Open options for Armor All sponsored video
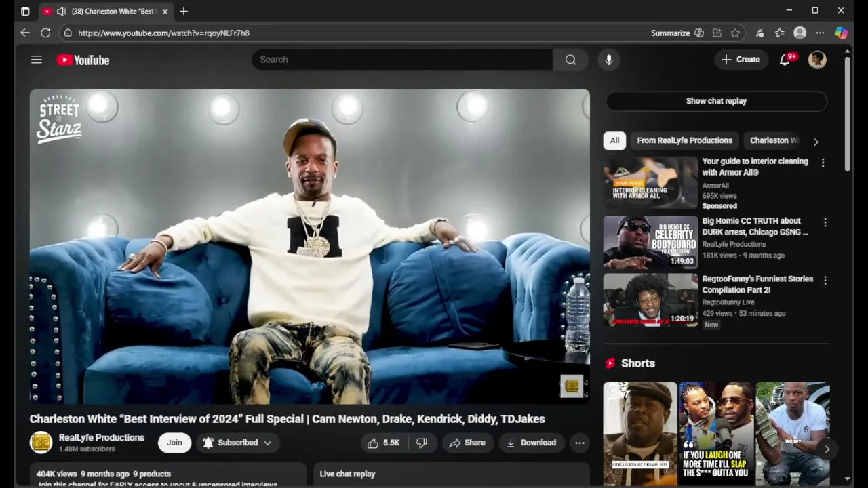 [823, 163]
